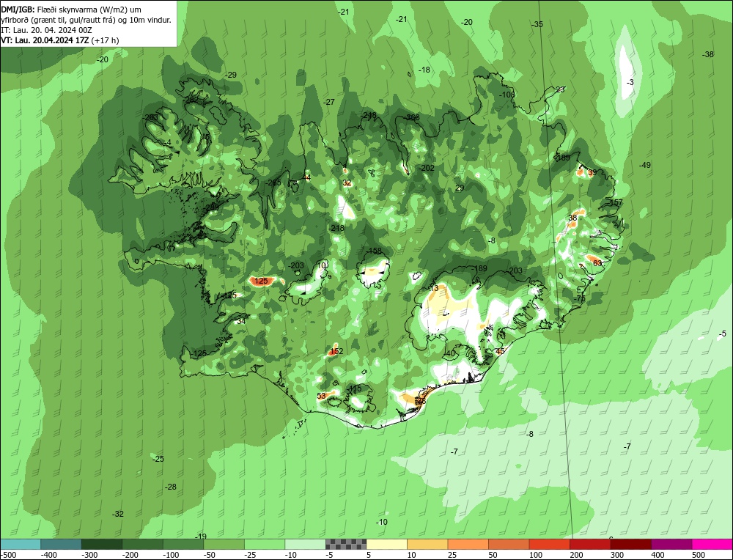Click the '-49' value east of Iceland
733x560 pixels.
644,165
